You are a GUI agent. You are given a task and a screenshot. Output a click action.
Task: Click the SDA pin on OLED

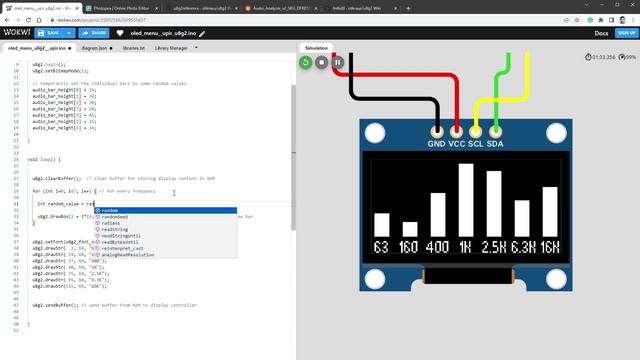click(x=495, y=131)
